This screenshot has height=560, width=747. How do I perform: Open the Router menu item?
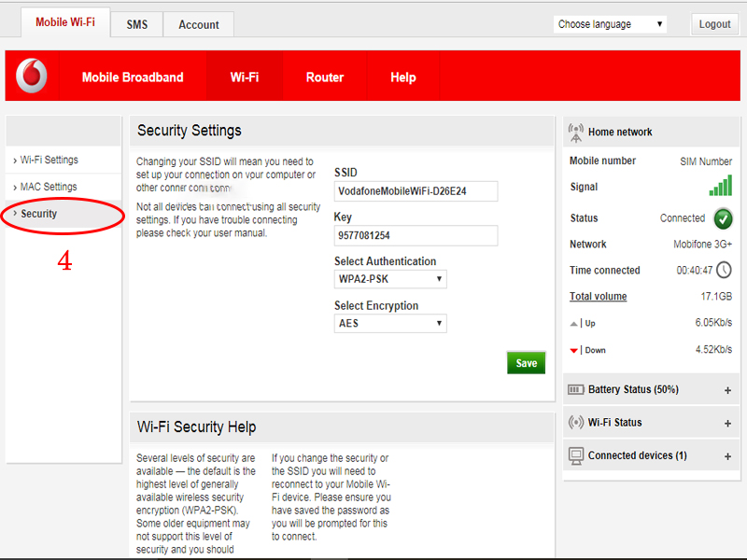(325, 77)
